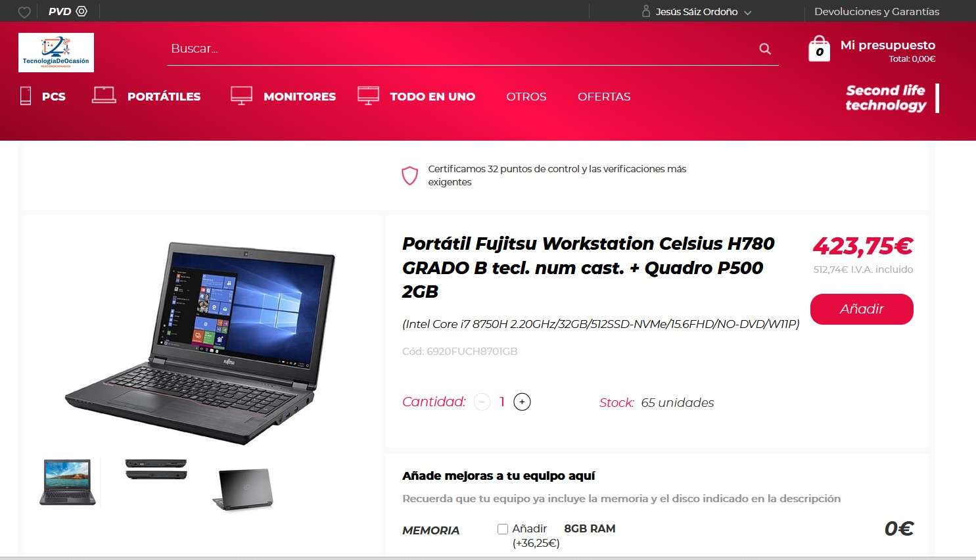Open the shopping bag cart icon

[819, 49]
